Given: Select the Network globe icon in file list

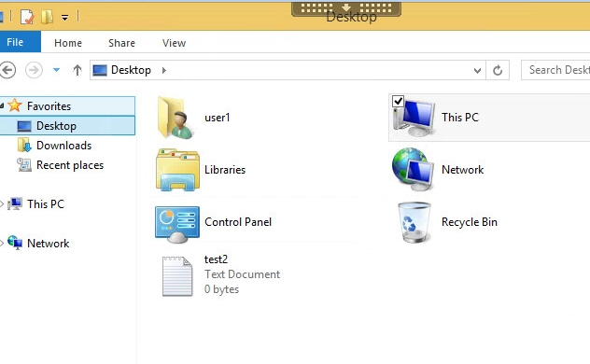Looking at the screenshot, I should pos(414,169).
